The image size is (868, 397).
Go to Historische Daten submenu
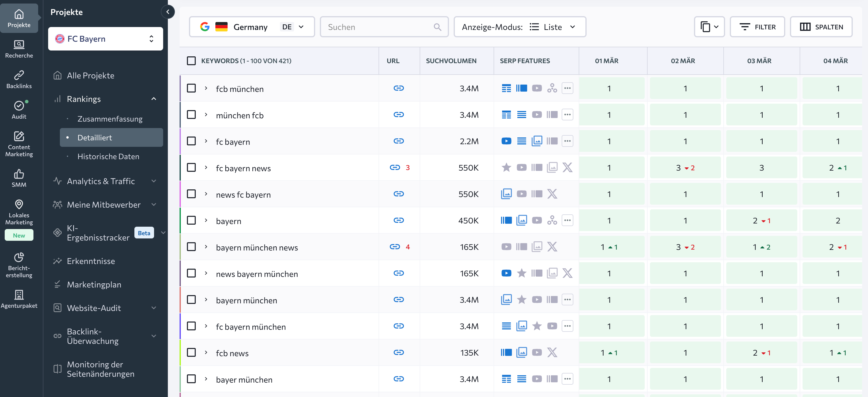[108, 157]
